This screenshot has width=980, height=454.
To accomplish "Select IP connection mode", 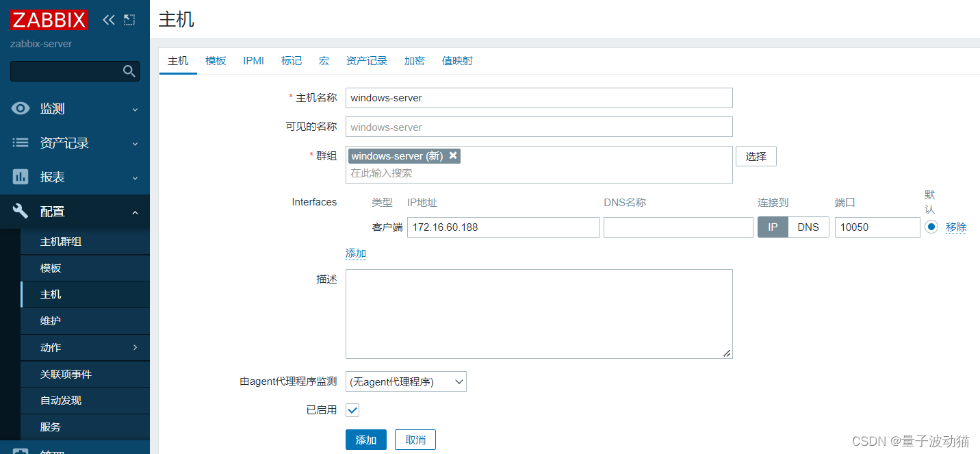I will pyautogui.click(x=773, y=227).
